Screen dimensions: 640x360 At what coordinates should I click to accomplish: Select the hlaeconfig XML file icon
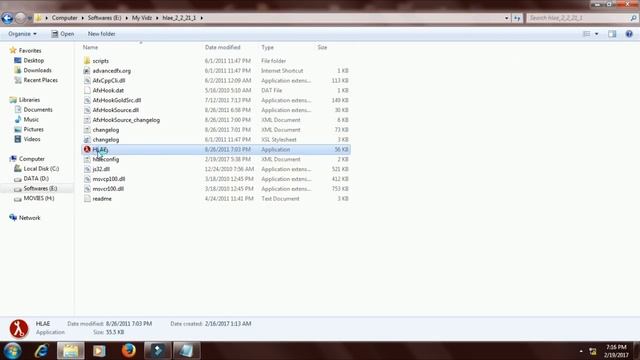point(87,159)
